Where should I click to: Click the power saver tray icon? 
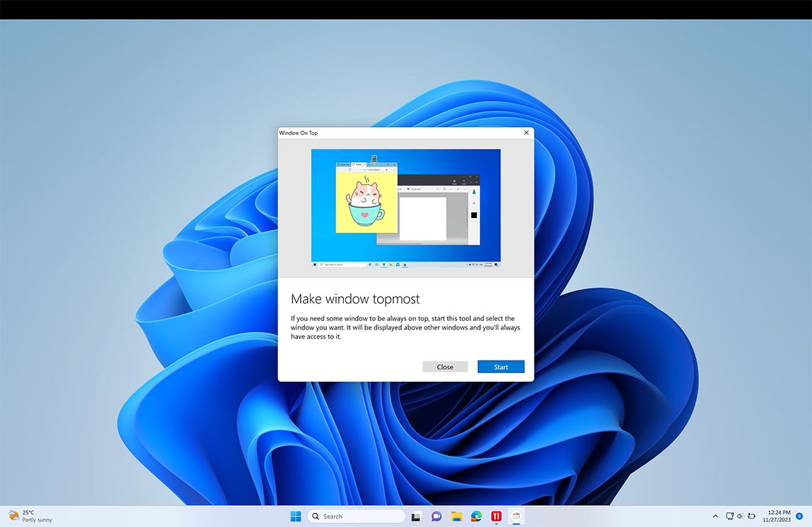pos(751,516)
